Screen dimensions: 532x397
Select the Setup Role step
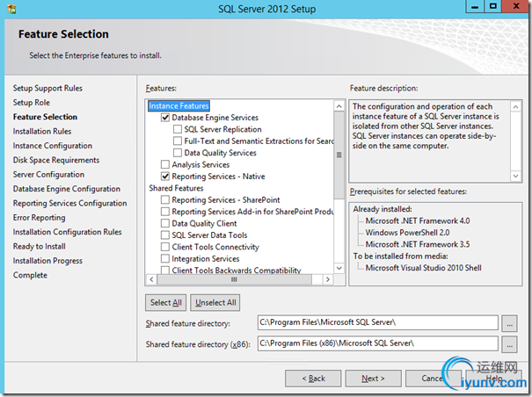click(31, 103)
